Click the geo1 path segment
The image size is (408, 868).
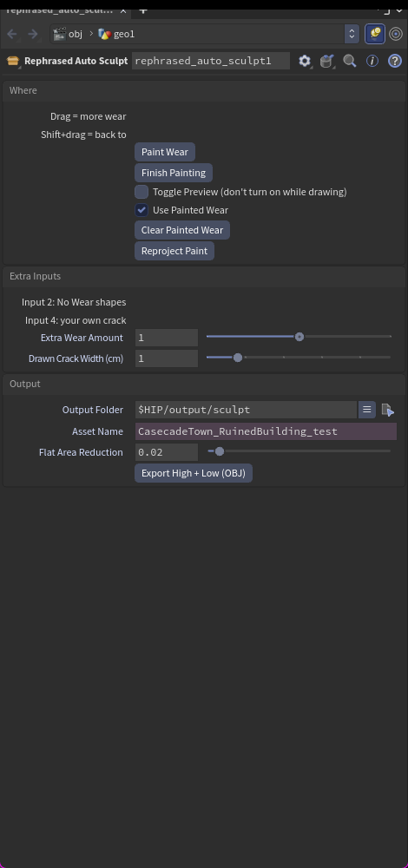pos(124,34)
